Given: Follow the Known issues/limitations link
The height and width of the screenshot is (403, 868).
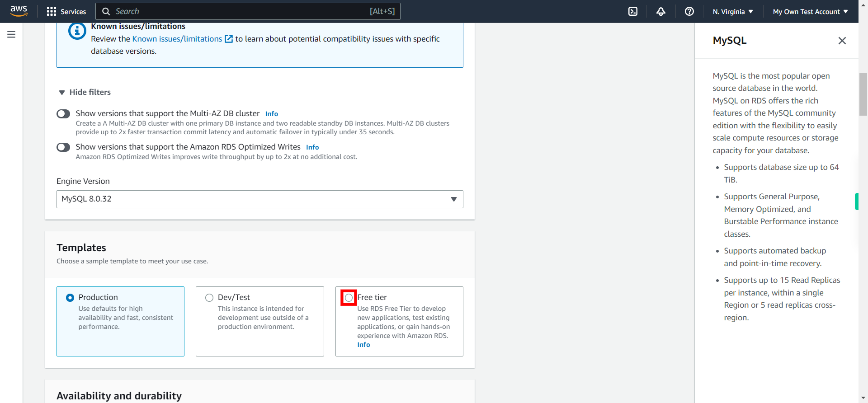Looking at the screenshot, I should (177, 39).
